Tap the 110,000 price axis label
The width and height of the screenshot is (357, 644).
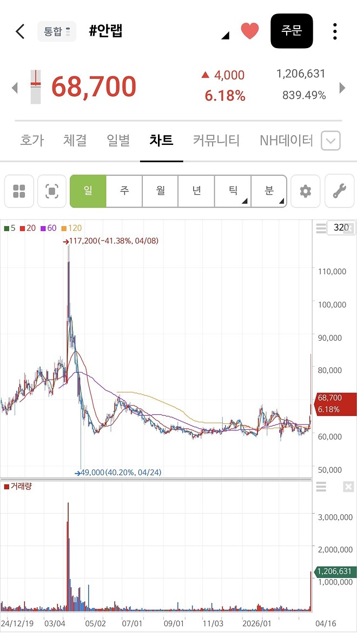332,271
